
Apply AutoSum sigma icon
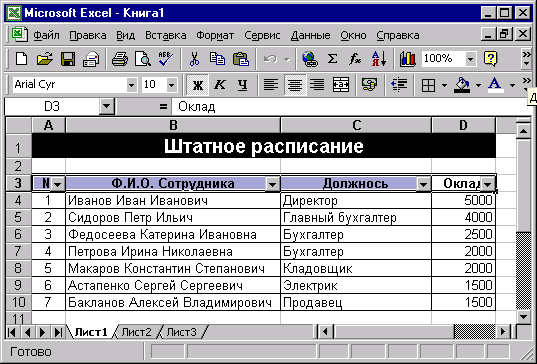tap(332, 59)
